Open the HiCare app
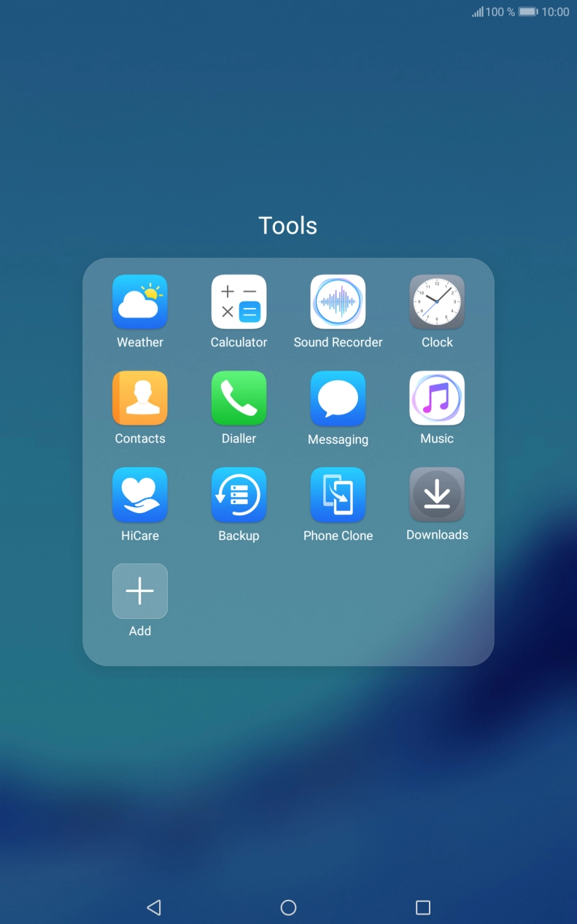Image resolution: width=577 pixels, height=924 pixels. [140, 495]
